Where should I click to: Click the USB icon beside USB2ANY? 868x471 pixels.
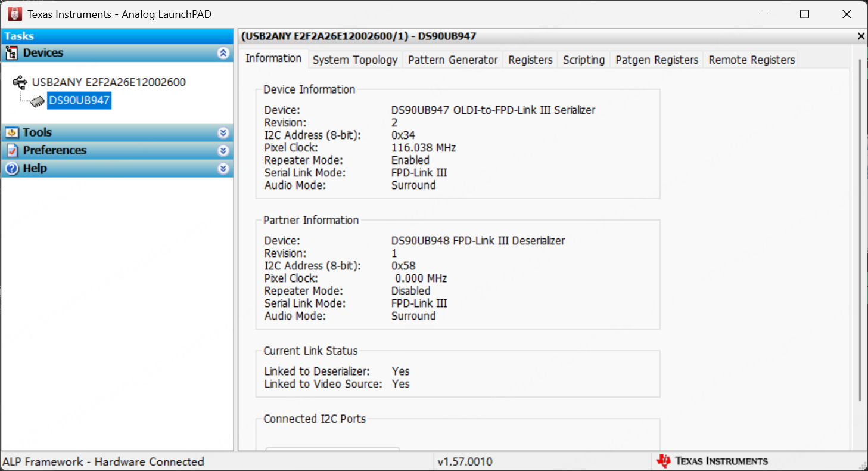coord(20,82)
